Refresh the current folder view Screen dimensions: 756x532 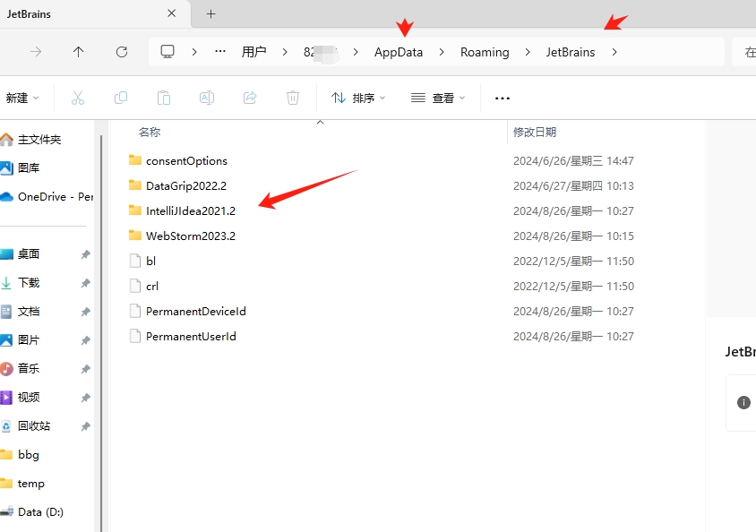122,52
